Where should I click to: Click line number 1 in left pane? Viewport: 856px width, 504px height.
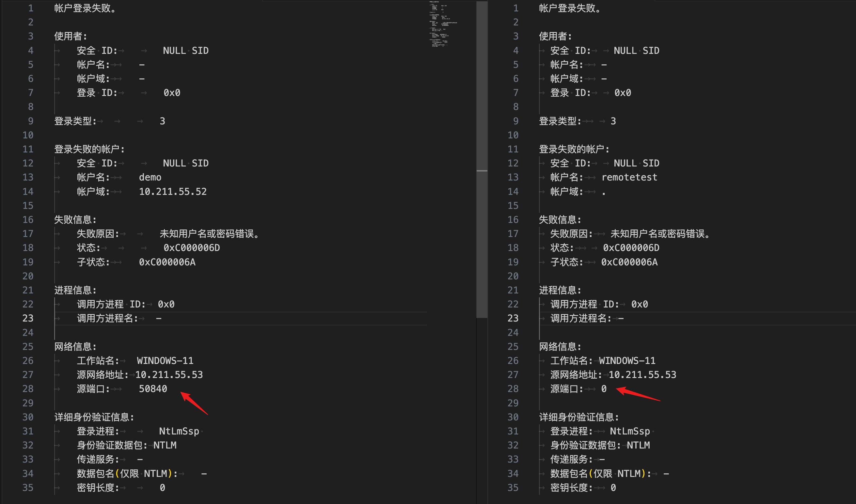[x=31, y=8]
